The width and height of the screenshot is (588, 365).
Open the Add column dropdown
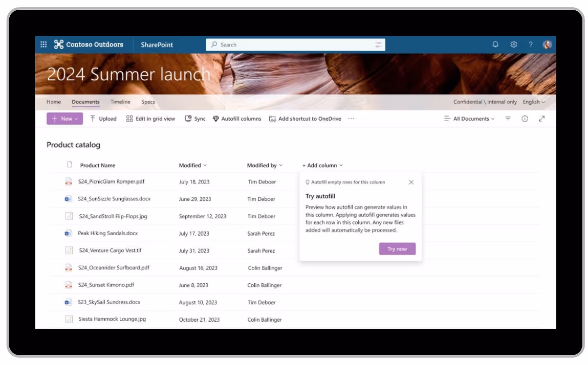[322, 165]
